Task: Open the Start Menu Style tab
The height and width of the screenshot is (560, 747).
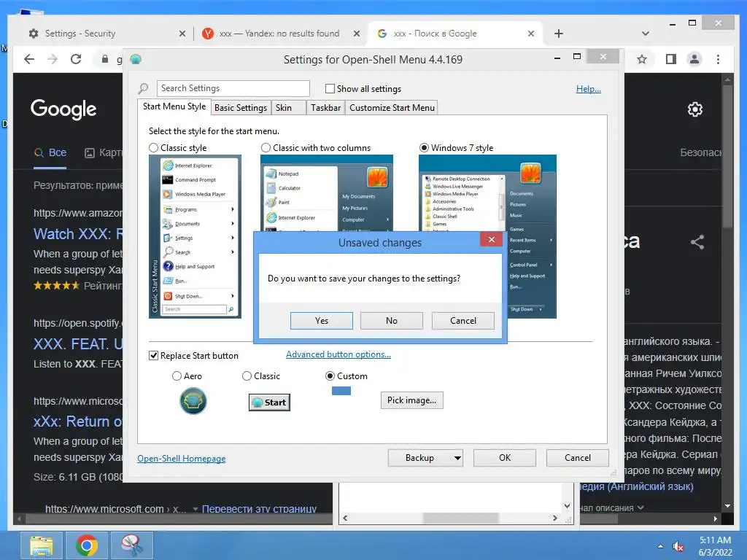Action: pyautogui.click(x=174, y=106)
